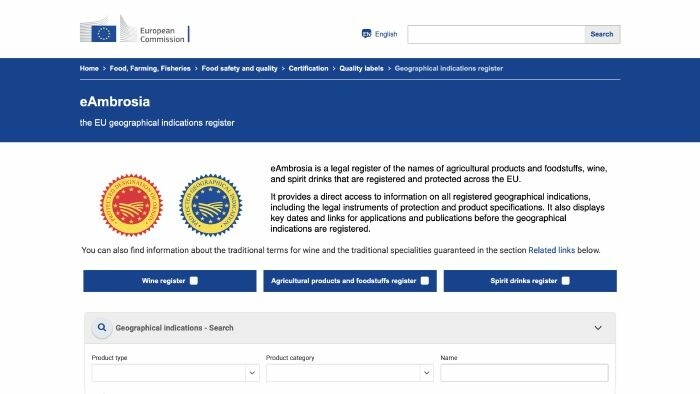The width and height of the screenshot is (700, 394).
Task: Open Food safety and quality breadcrumb
Action: coord(239,68)
